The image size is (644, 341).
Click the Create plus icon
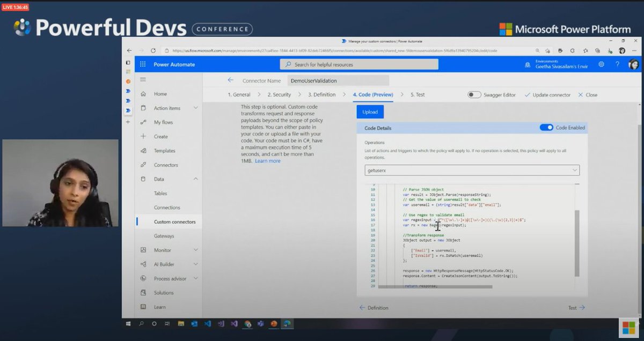tap(143, 136)
